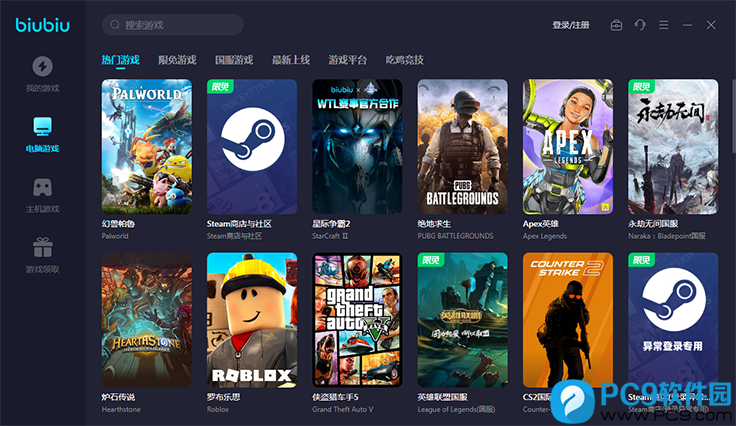Viewport: 736px width, 426px height.
Task: Select the Palworld game cover
Action: pyautogui.click(x=147, y=146)
